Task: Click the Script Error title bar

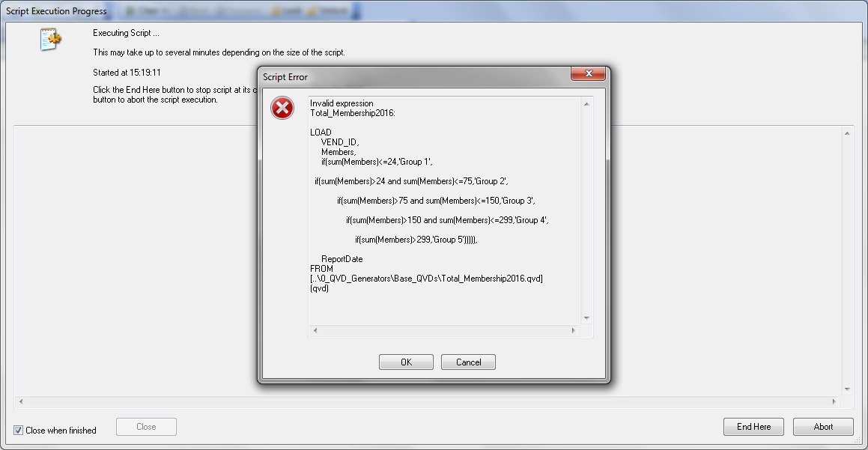Action: click(x=415, y=77)
